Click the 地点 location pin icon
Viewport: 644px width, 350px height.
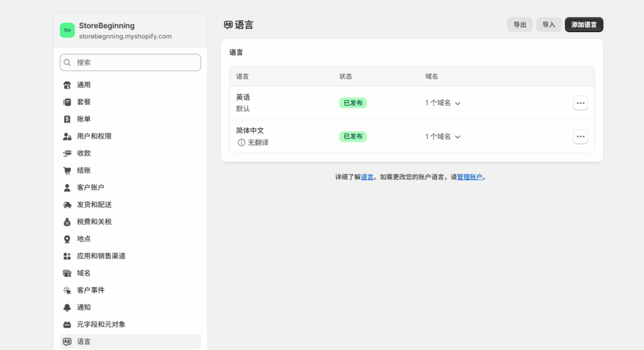tap(67, 239)
